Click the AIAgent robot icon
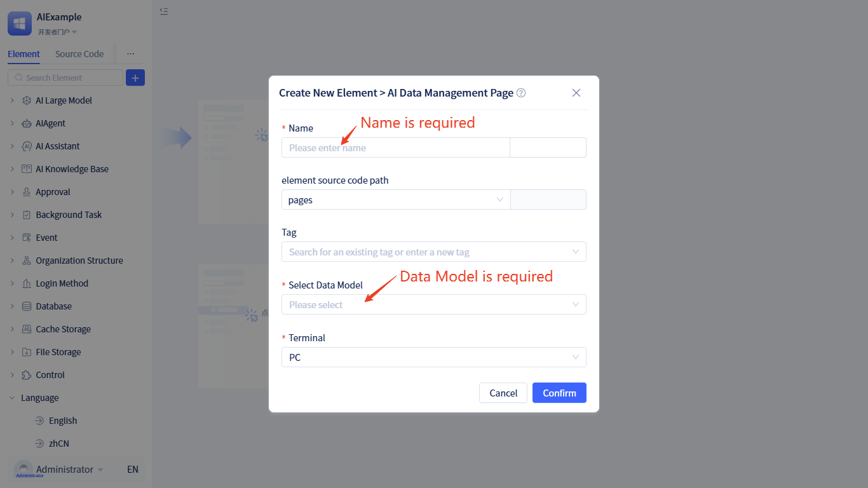 tap(27, 123)
